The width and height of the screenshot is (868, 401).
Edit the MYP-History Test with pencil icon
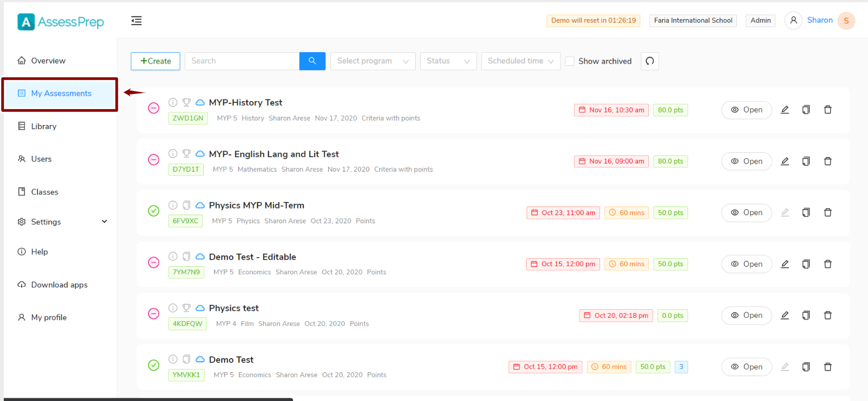pos(785,110)
